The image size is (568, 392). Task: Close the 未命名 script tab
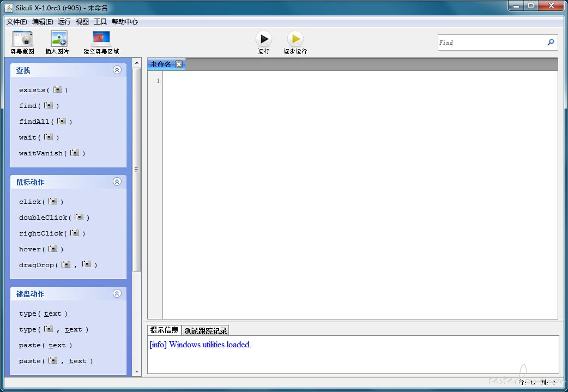[179, 64]
